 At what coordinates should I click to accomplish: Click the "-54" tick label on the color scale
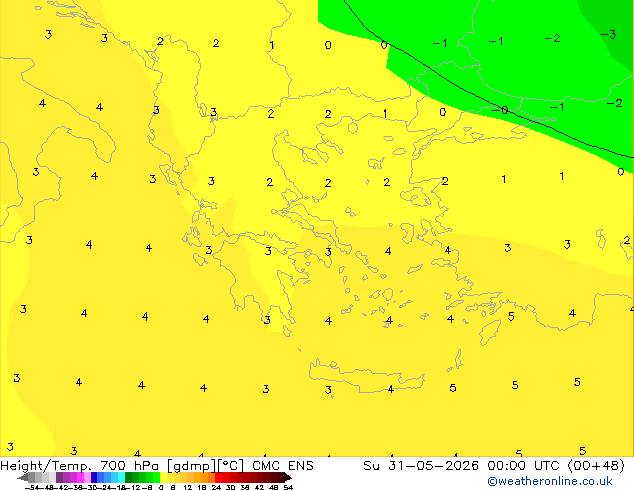coord(32,487)
